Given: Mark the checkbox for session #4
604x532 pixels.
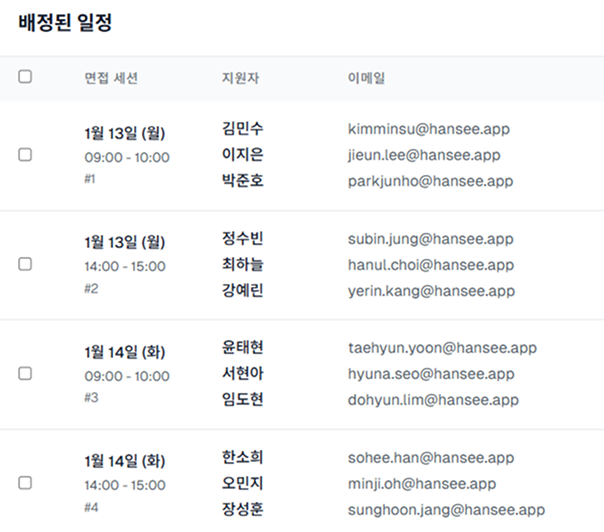Looking at the screenshot, I should (25, 483).
